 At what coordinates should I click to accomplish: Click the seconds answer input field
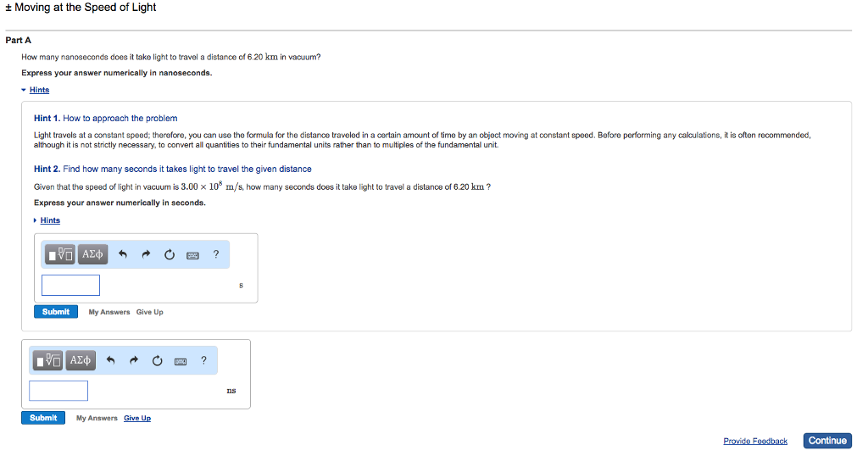pos(71,286)
